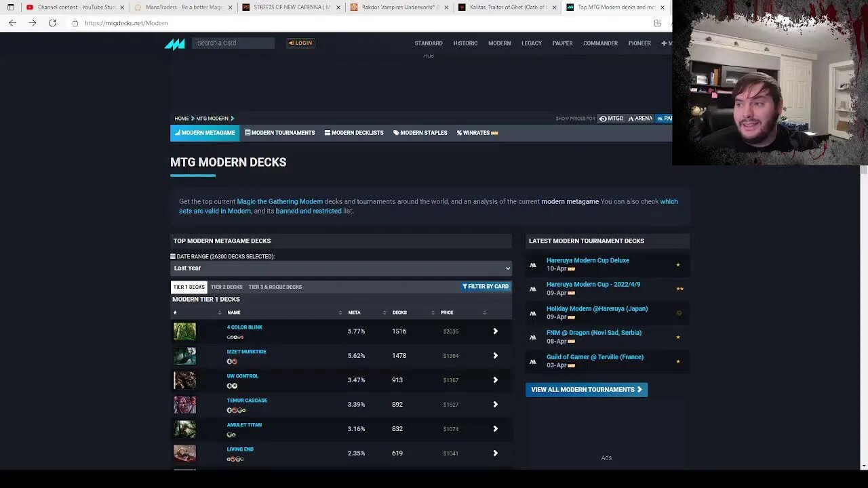Switch to Tier 2 Decks tab
The height and width of the screenshot is (488, 868).
[x=226, y=287]
